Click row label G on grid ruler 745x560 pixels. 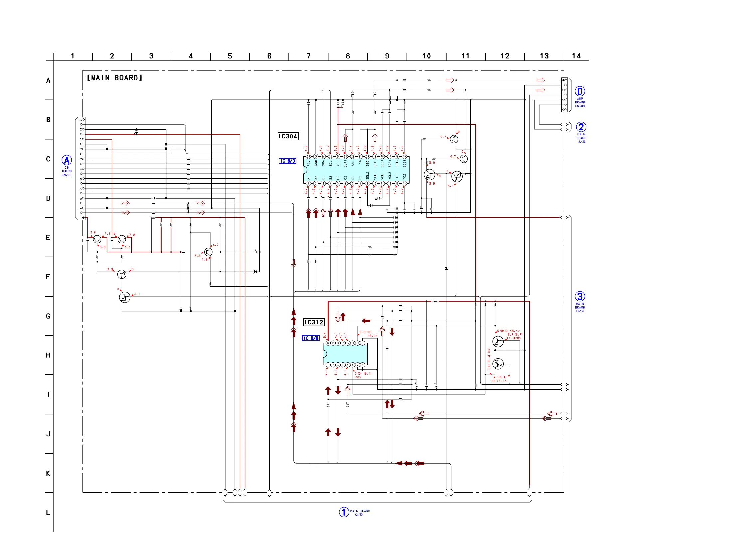pyautogui.click(x=48, y=316)
